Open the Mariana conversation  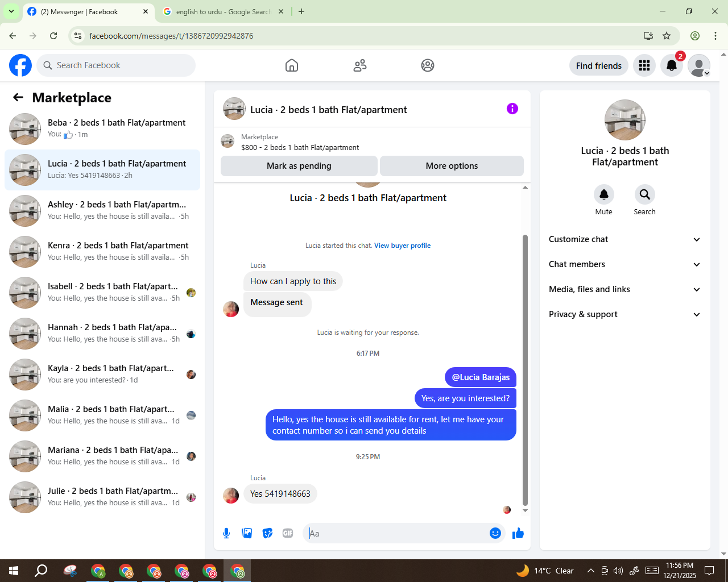click(102, 456)
